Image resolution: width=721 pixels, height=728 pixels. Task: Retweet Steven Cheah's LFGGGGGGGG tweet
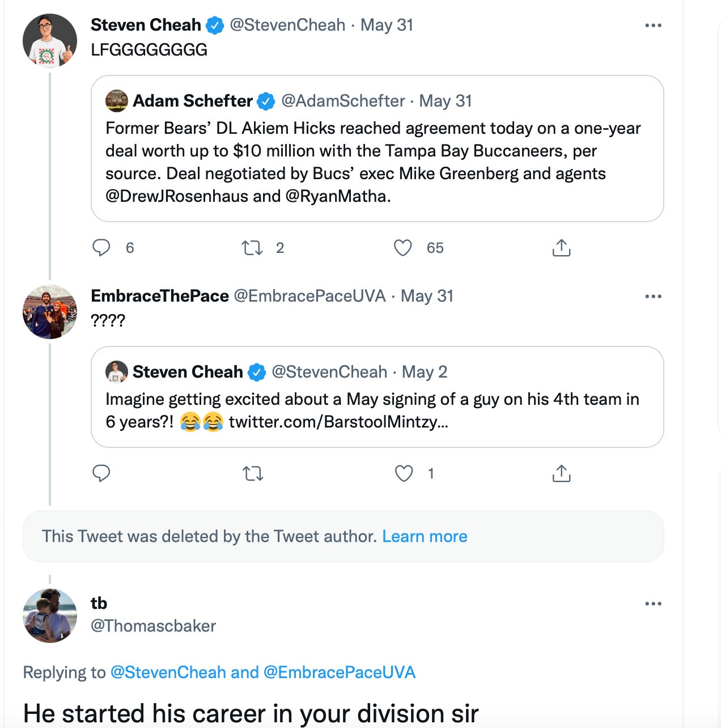[x=252, y=248]
